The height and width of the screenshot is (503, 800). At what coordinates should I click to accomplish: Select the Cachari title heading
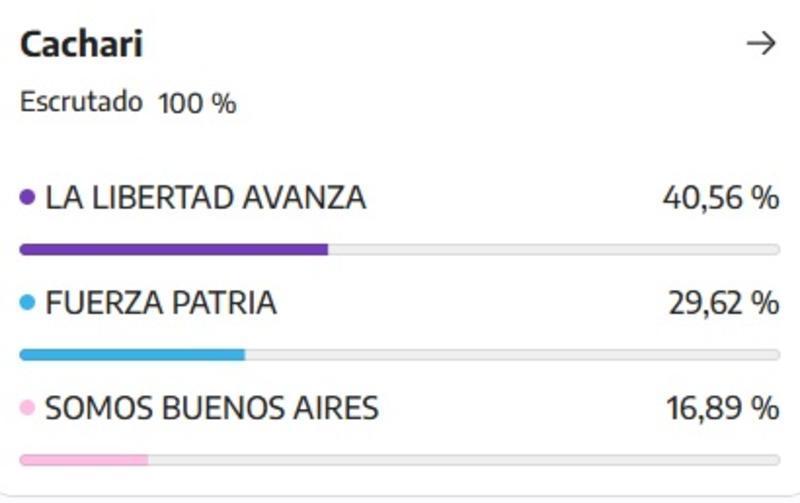(82, 44)
